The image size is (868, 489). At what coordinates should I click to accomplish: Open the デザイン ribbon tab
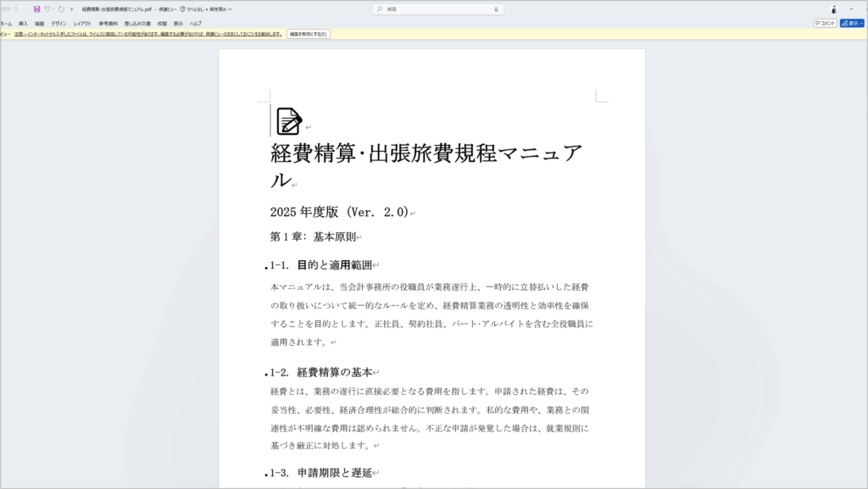point(58,24)
